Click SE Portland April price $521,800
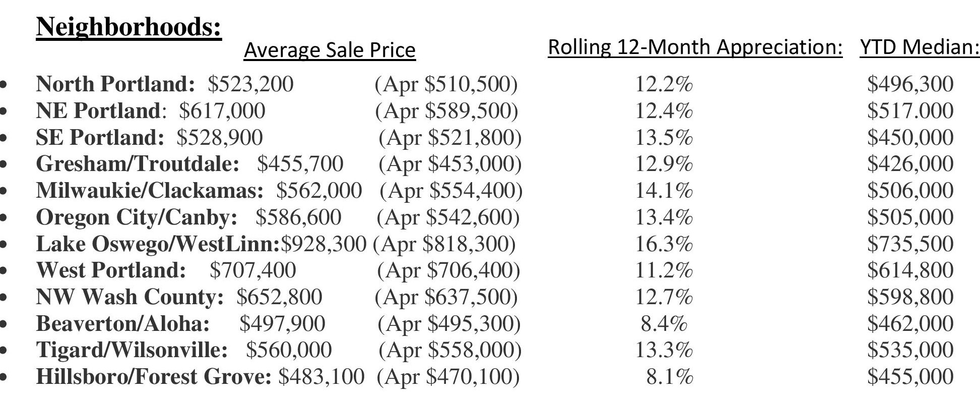Image resolution: width=980 pixels, height=398 pixels. [x=450, y=138]
